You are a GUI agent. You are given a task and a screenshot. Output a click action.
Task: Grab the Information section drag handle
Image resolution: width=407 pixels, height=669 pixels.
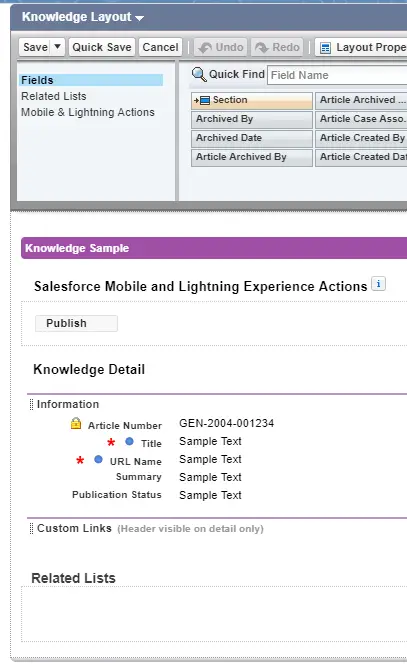click(31, 404)
